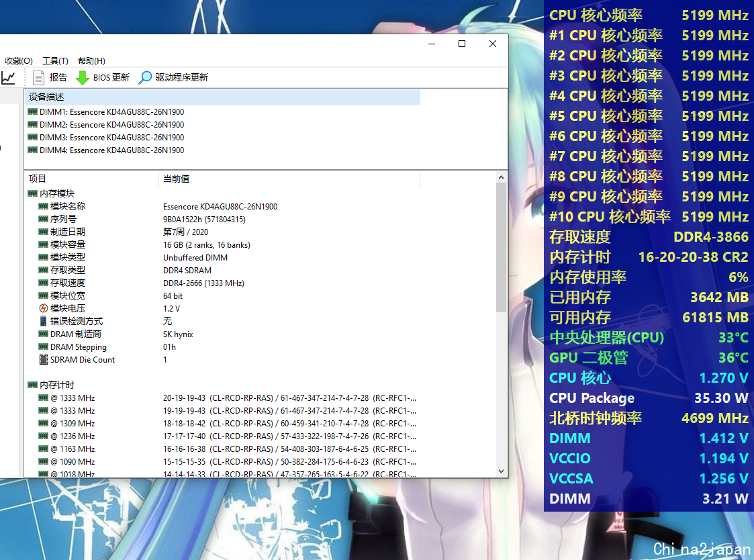Click the 35.30 W CPU Package reading
The image size is (754, 560).
[721, 398]
